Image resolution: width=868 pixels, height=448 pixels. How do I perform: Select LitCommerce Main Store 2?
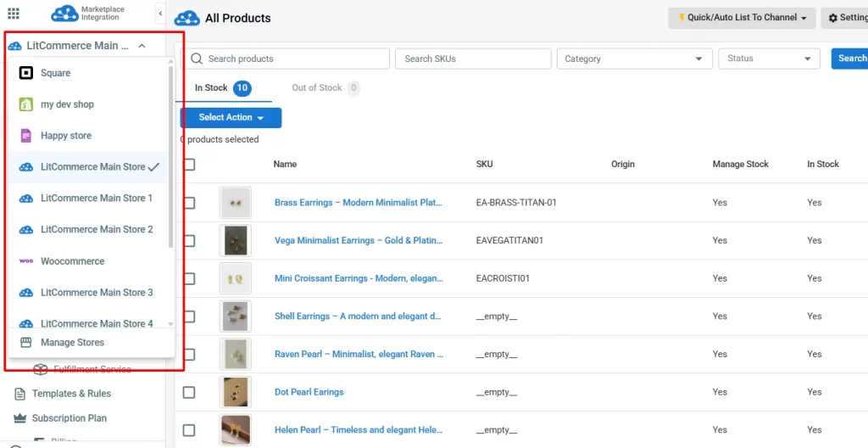pos(87,230)
